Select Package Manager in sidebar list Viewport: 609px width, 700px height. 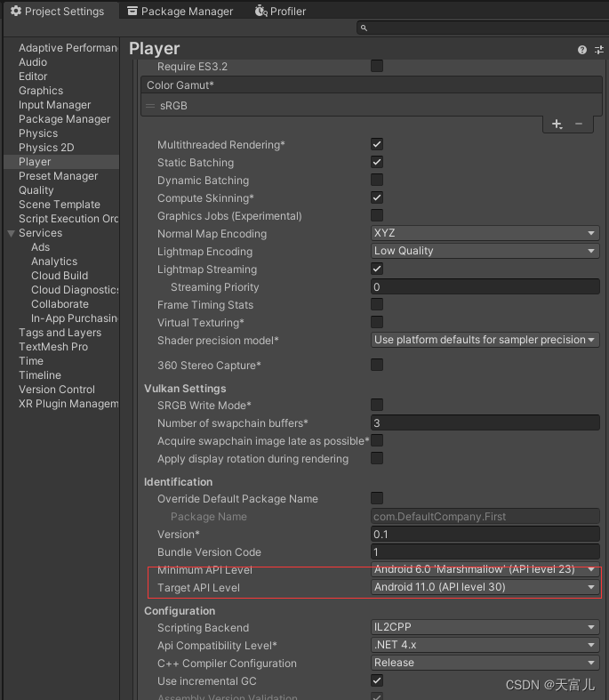(x=61, y=119)
